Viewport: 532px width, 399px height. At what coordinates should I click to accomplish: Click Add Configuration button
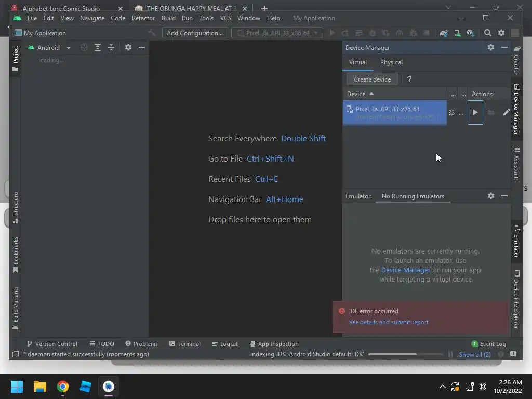[x=195, y=33]
